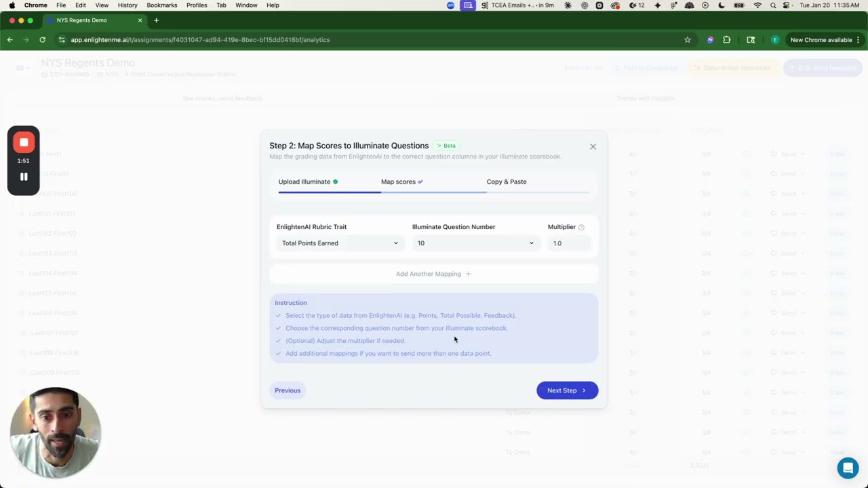
Task: Open the Window menu
Action: [246, 5]
